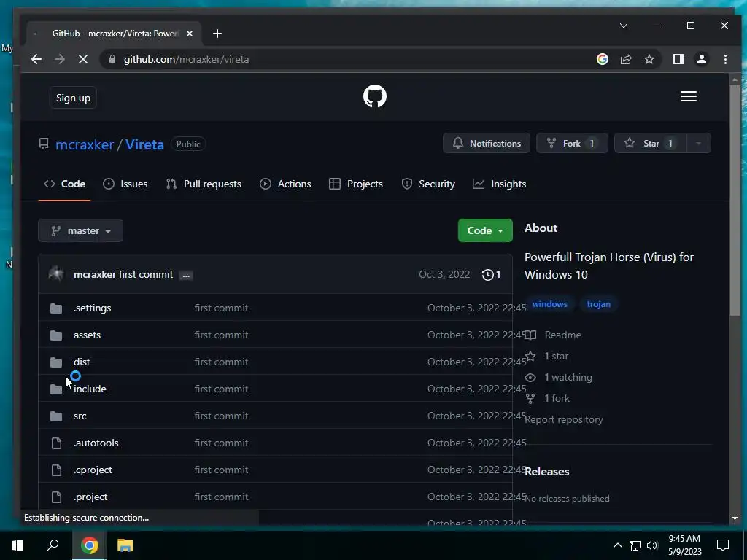Click the page vertical scrollbar

pos(735,200)
